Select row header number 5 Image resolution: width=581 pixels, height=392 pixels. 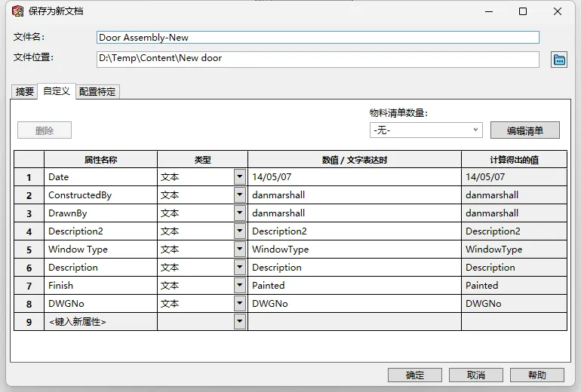(x=29, y=249)
